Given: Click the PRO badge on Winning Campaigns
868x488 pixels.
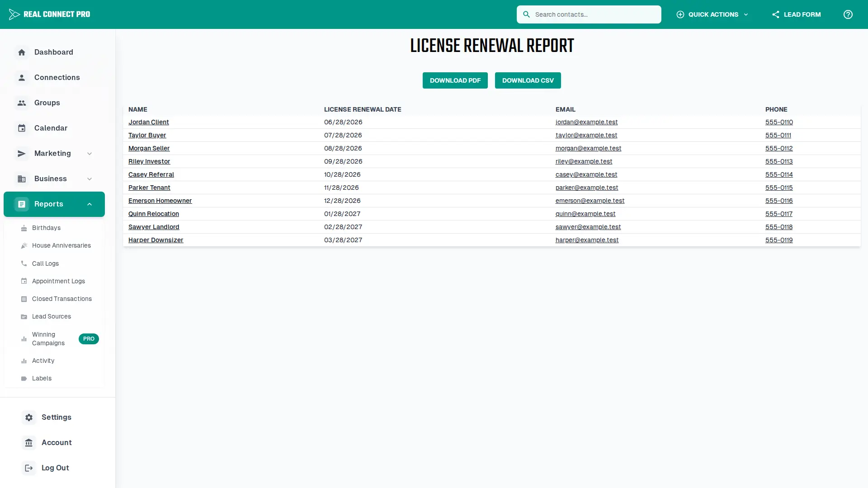Looking at the screenshot, I should click(89, 339).
